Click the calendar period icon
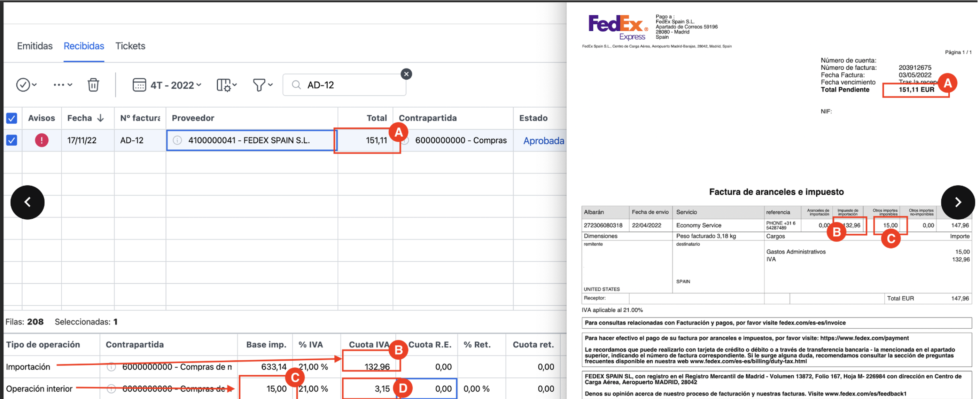Viewport: 980px width, 399px height. tap(139, 85)
